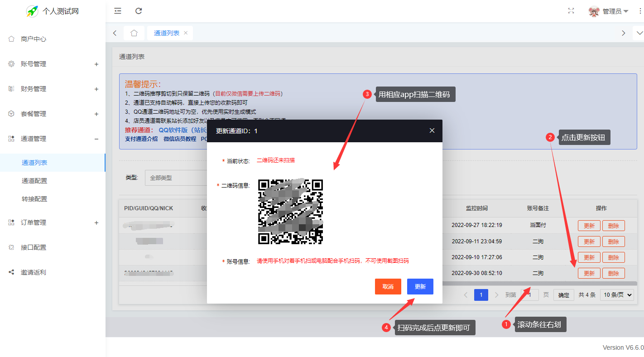Click 删除 in the 2022-09-30 row
Viewport: 644px width, 357px height.
point(614,273)
